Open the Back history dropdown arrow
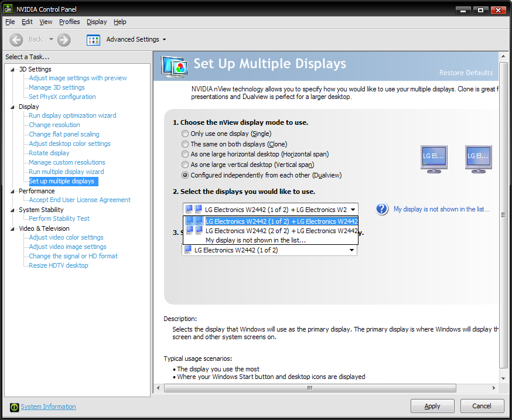Screen dimensions: 512x420 pyautogui.click(x=51, y=39)
